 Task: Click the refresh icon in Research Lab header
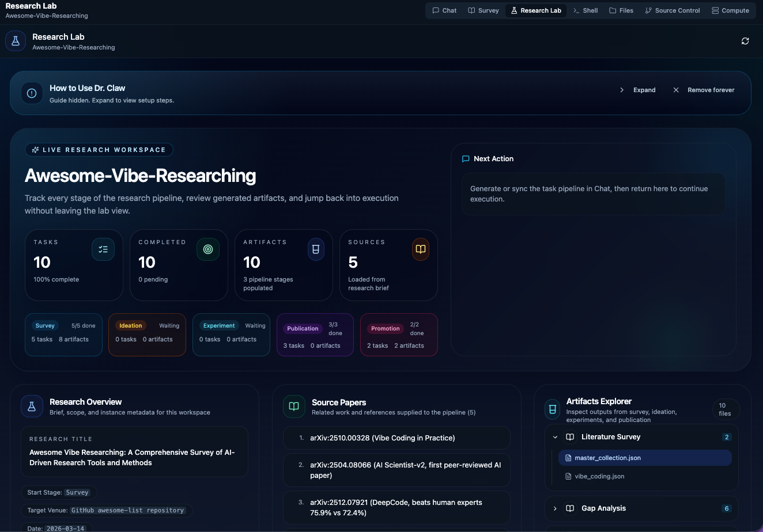click(745, 41)
